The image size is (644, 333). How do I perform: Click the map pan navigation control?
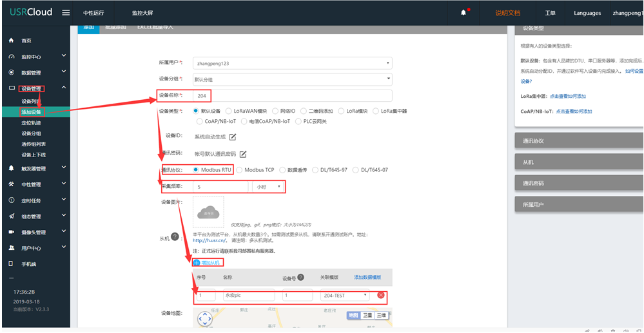coord(205,319)
